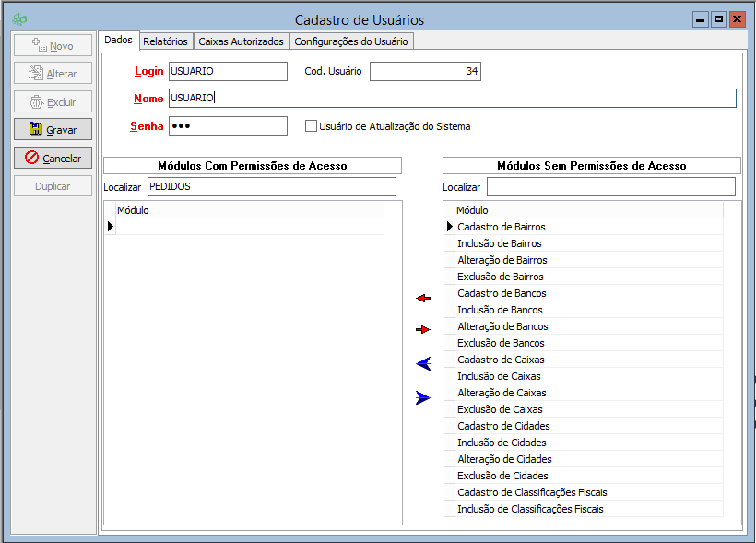Click the Login input field

click(228, 71)
